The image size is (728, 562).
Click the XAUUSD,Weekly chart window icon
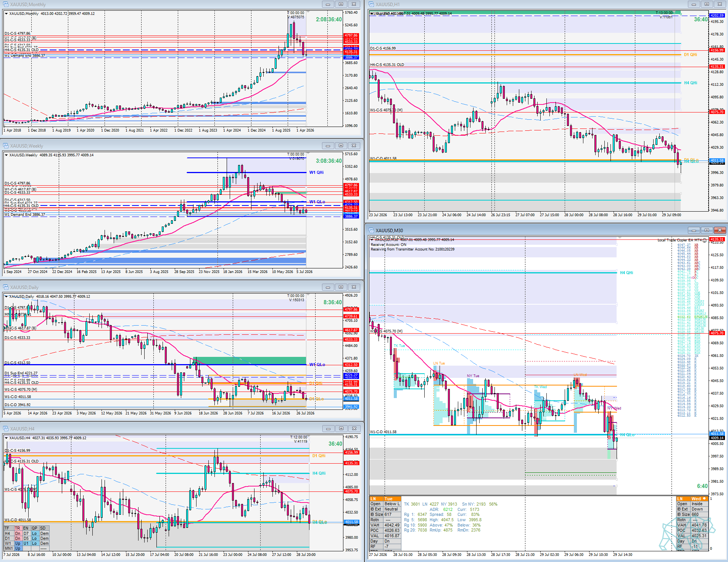point(6,146)
